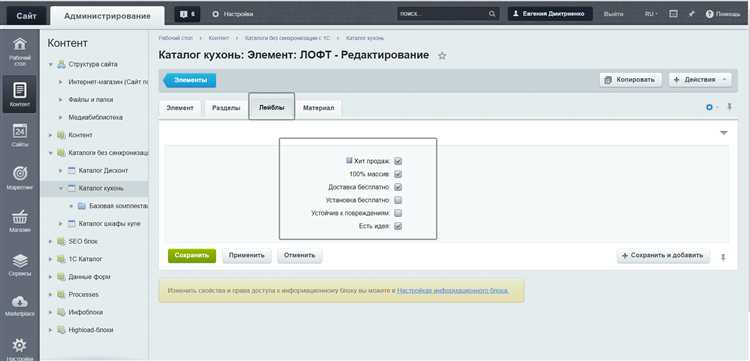
Task: Click the window layout icon in header
Action: 673,14
